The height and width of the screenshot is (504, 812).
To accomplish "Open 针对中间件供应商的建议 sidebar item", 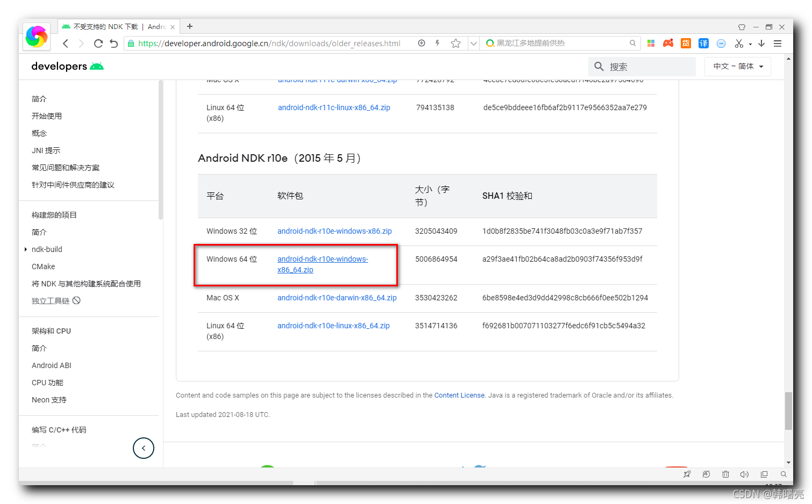I will (73, 185).
